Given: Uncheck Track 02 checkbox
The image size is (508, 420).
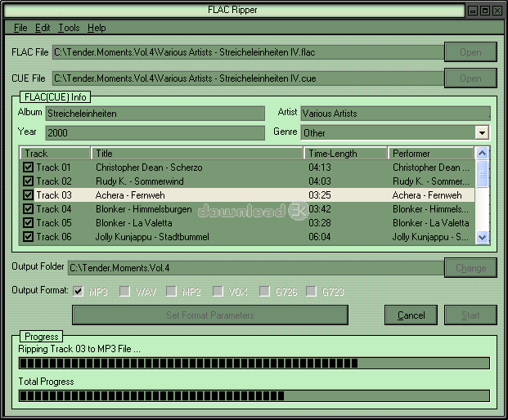Looking at the screenshot, I should tap(28, 181).
